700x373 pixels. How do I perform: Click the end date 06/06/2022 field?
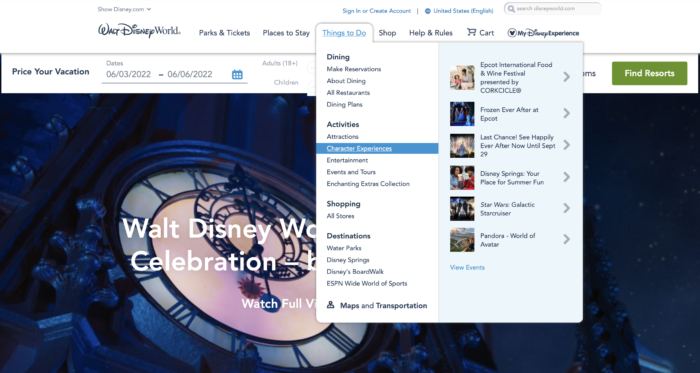(x=190, y=75)
